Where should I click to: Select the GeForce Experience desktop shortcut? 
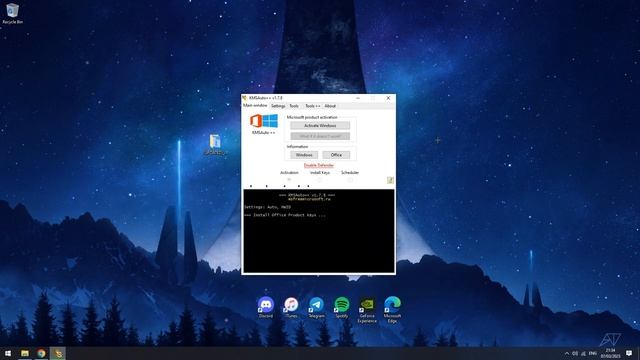coord(367,310)
